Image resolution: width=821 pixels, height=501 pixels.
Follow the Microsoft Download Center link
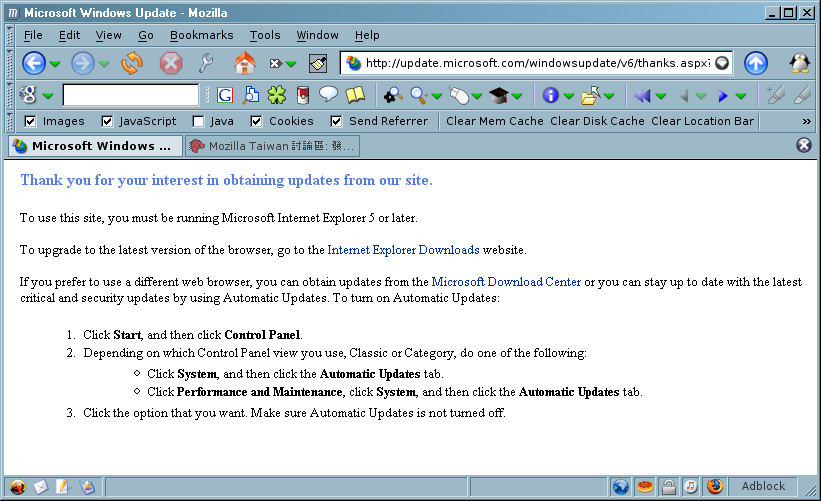[506, 282]
